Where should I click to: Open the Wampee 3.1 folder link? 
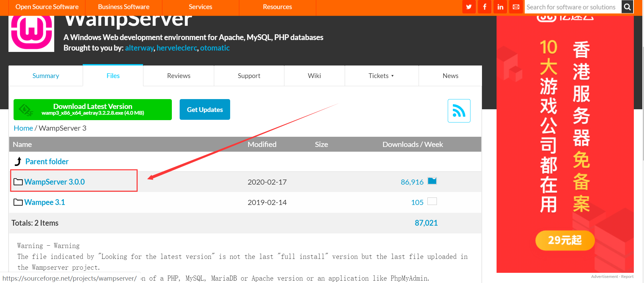pos(45,202)
